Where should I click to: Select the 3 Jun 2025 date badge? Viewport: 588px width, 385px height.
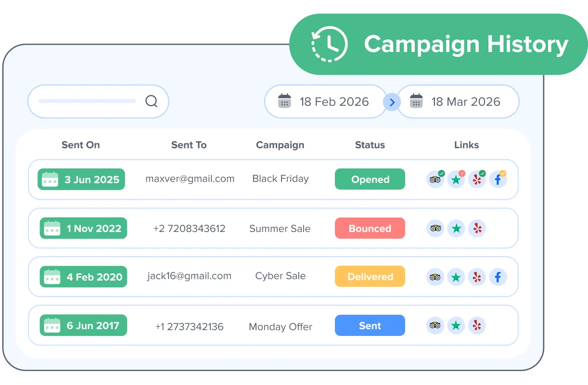(81, 180)
